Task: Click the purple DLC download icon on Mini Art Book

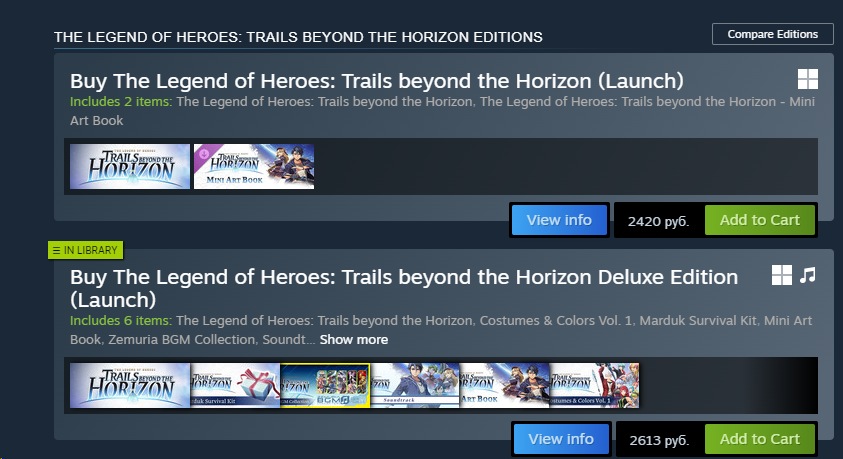Action: point(204,154)
